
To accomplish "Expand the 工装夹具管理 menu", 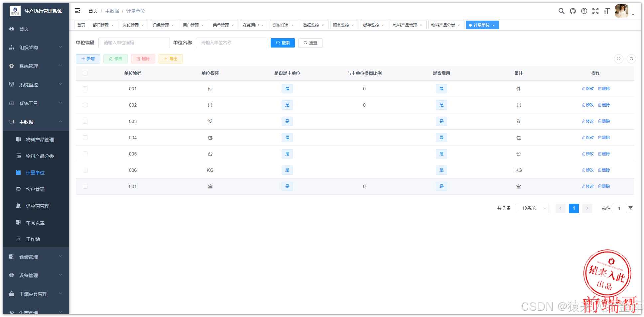I will click(x=36, y=294).
